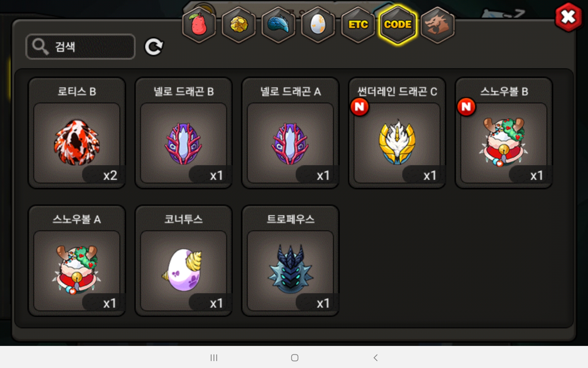Select the 썬더레인 드래곤 C item
Screen dimensions: 588x368
[397, 133]
